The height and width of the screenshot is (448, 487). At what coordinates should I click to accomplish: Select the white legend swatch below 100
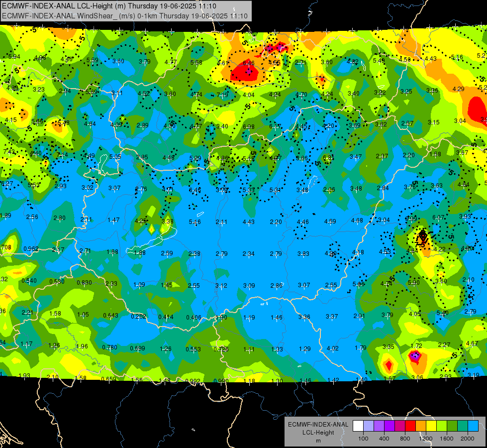tap(358, 426)
